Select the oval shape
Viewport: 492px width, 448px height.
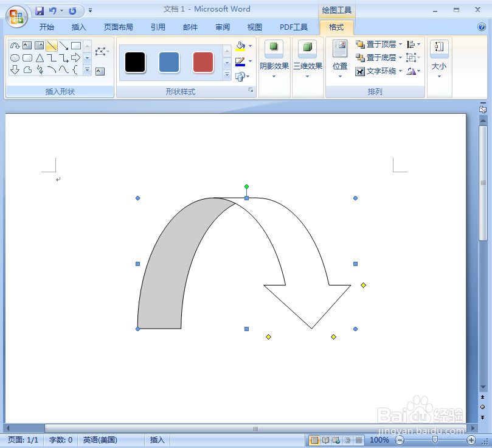tap(15, 58)
